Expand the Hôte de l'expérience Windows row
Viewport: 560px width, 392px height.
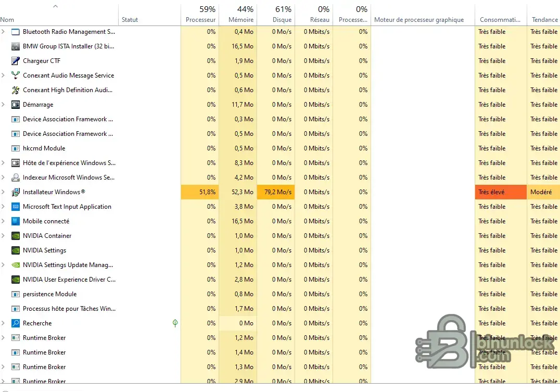click(3, 163)
